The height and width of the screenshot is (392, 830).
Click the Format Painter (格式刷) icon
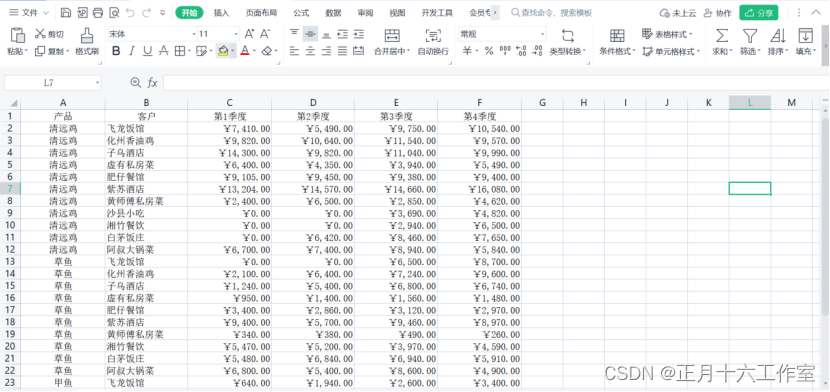pyautogui.click(x=87, y=35)
